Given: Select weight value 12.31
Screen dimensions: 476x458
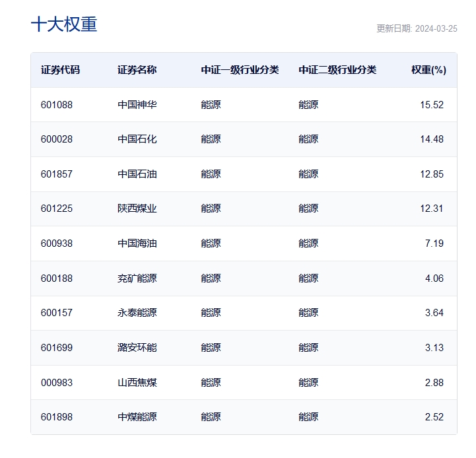Looking at the screenshot, I should tap(431, 208).
